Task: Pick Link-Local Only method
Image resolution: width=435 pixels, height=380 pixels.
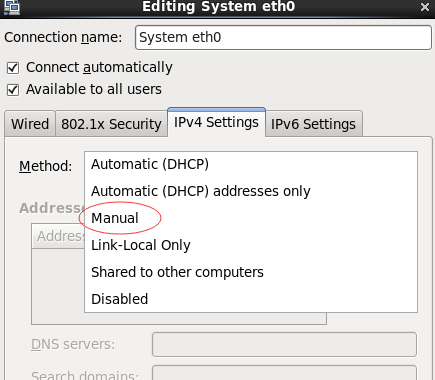Action: pos(251,245)
